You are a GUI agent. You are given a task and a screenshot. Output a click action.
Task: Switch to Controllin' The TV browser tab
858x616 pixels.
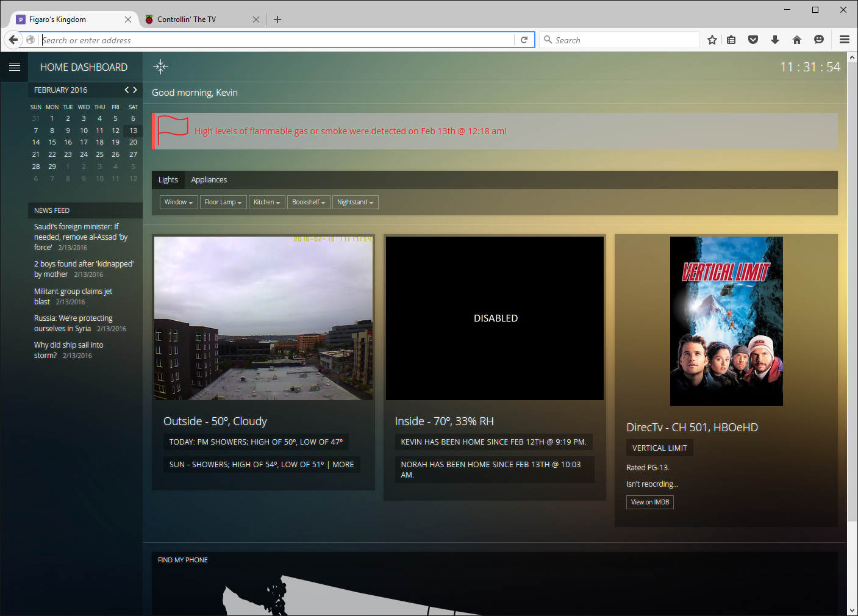pos(201,20)
